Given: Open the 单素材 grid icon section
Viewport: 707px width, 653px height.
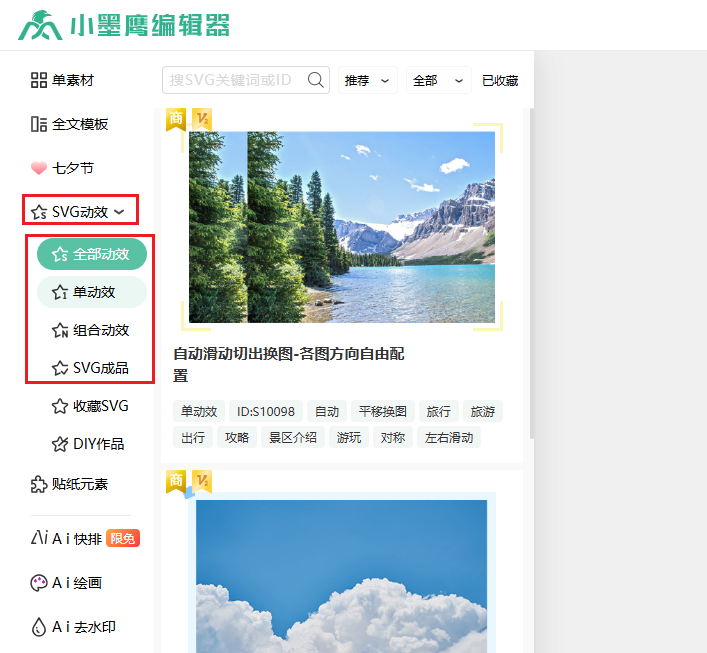Looking at the screenshot, I should pyautogui.click(x=68, y=80).
